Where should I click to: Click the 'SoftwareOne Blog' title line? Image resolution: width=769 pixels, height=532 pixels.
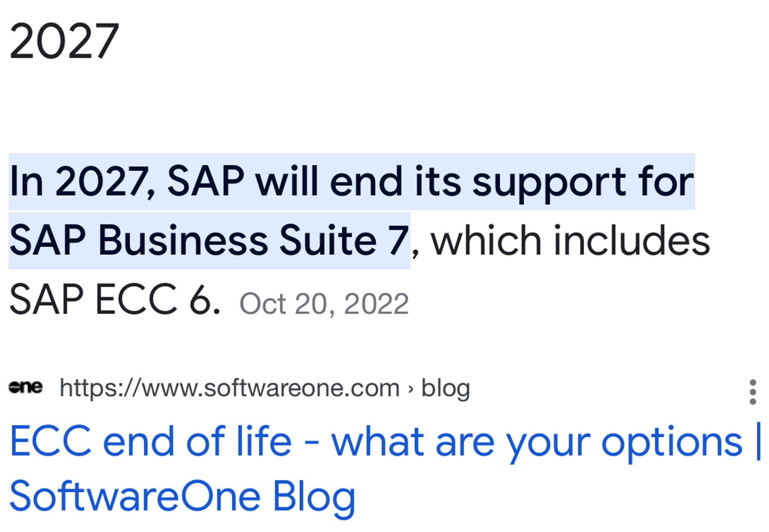tap(182, 497)
